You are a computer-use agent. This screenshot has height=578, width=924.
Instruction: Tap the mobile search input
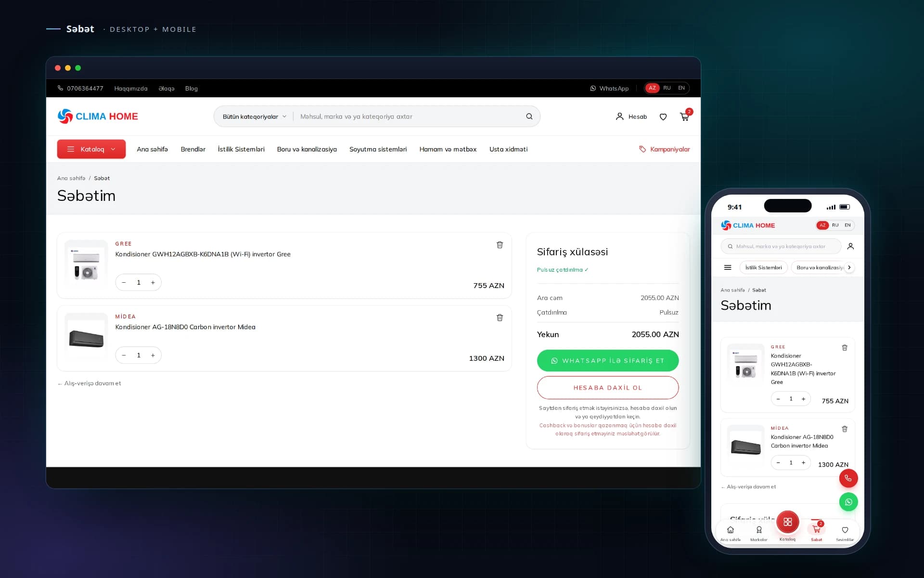pos(781,246)
